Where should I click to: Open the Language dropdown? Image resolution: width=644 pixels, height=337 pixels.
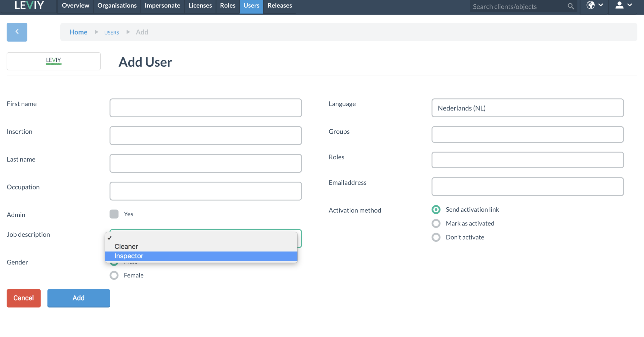pos(528,108)
